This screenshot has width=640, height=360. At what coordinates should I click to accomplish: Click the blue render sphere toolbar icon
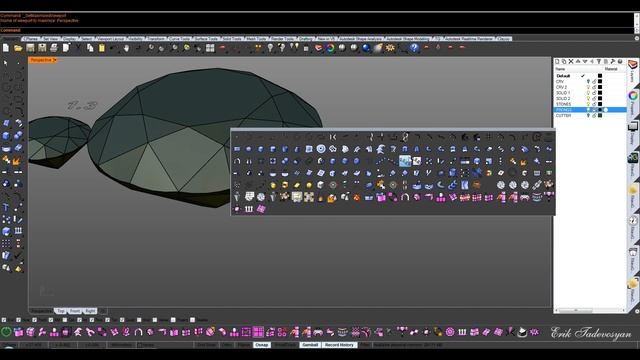[366, 48]
